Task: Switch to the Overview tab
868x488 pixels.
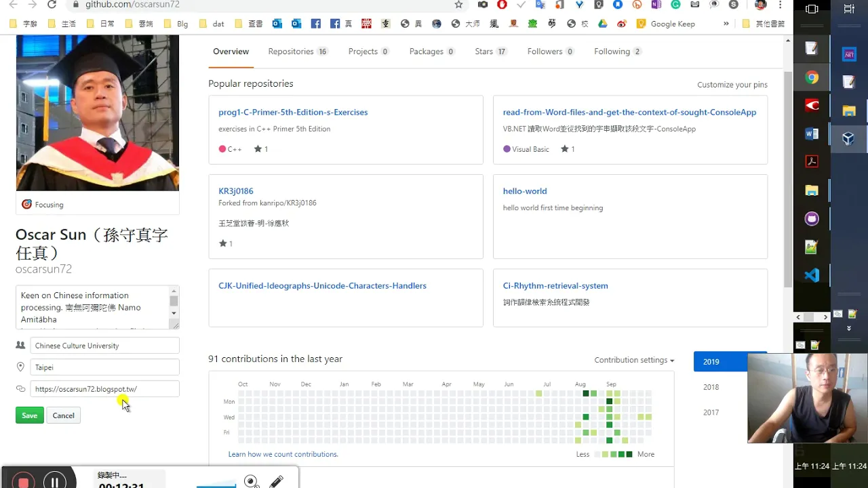Action: [x=231, y=52]
